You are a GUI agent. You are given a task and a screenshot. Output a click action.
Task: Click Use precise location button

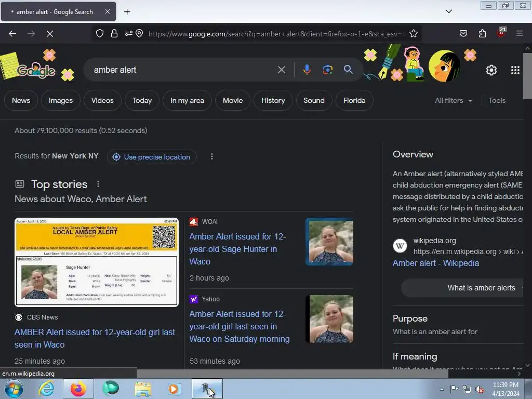pos(152,157)
